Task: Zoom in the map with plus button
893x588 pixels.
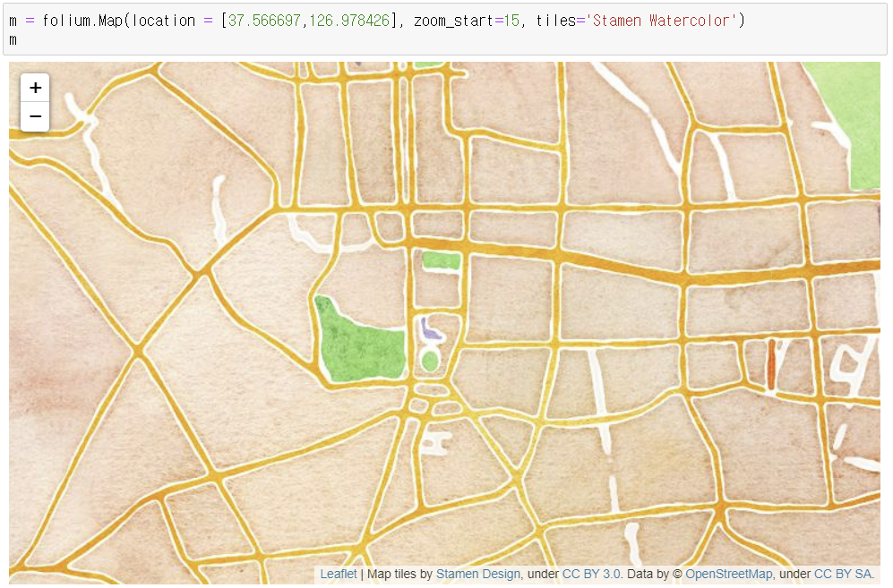Action: pyautogui.click(x=35, y=88)
